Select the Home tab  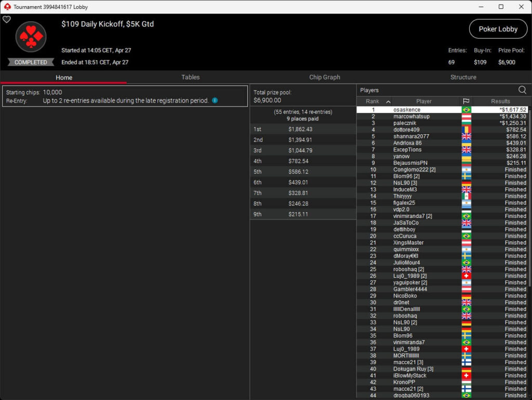pos(64,78)
